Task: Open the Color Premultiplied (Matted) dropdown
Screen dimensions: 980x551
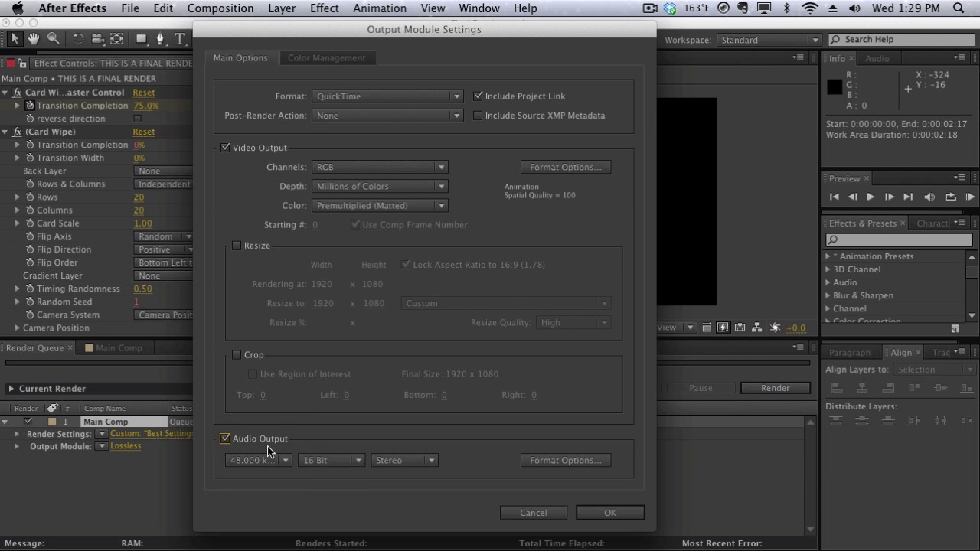Action: [x=380, y=205]
